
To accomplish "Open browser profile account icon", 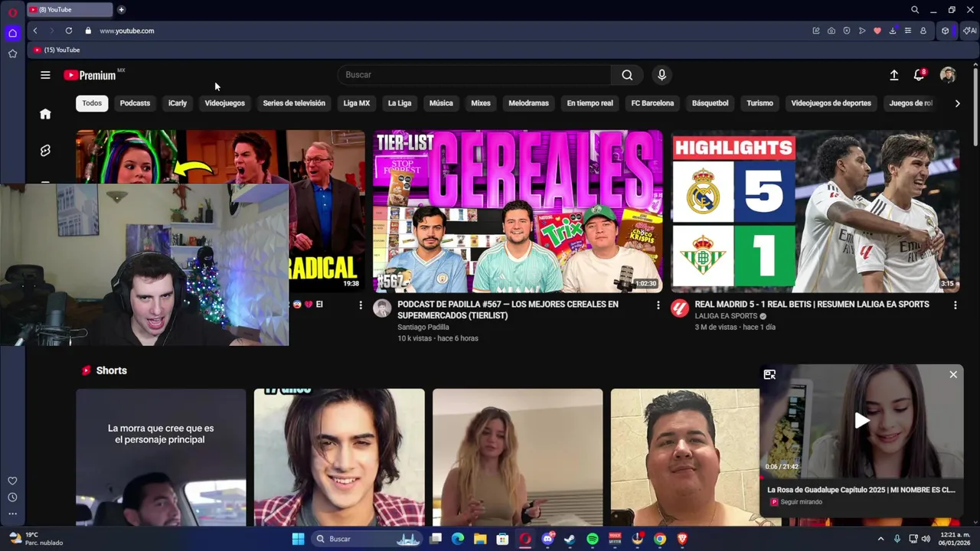I will pos(923,31).
